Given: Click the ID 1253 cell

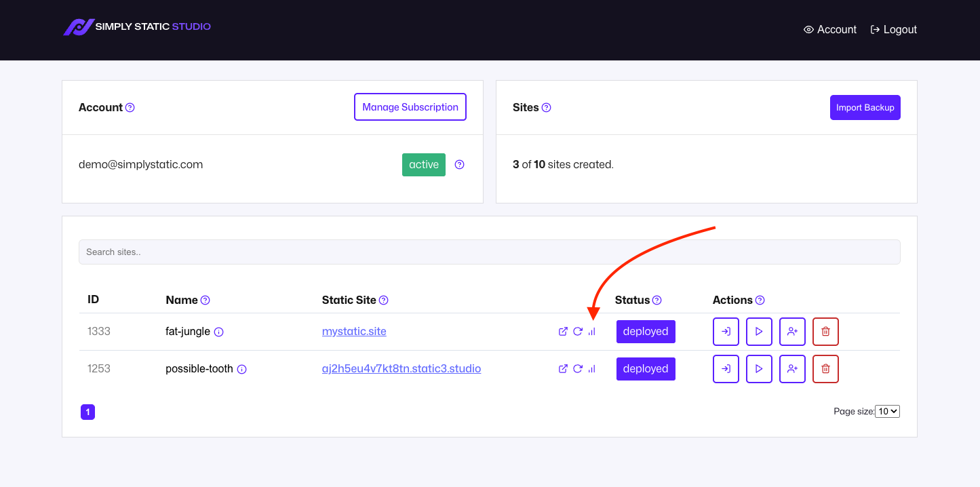Looking at the screenshot, I should click(99, 369).
